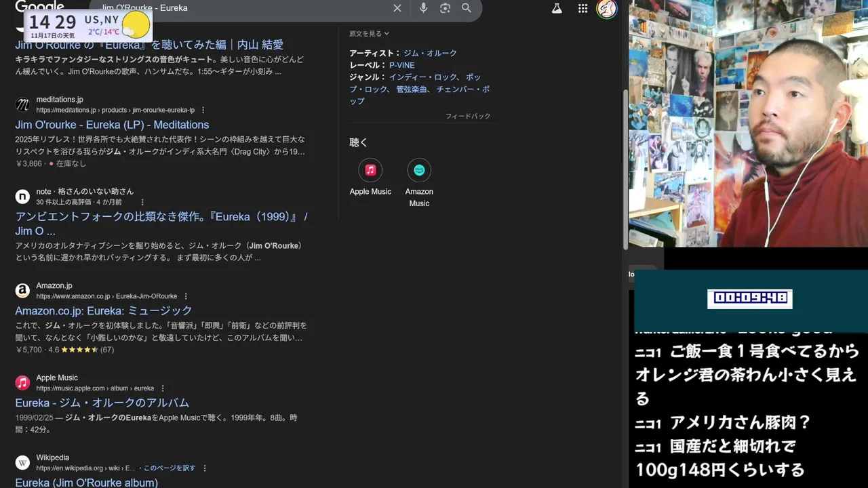
Task: Open Google Lens image search icon
Action: click(445, 8)
